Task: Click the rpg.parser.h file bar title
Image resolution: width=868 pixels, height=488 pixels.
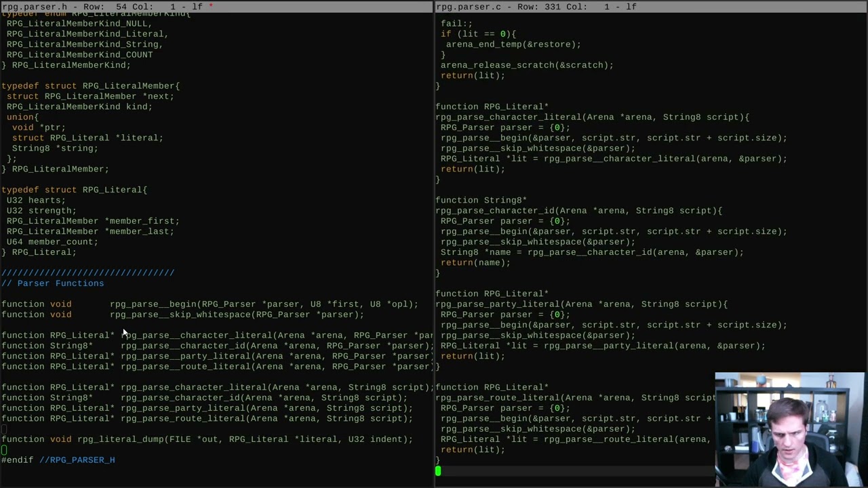Action: click(108, 6)
